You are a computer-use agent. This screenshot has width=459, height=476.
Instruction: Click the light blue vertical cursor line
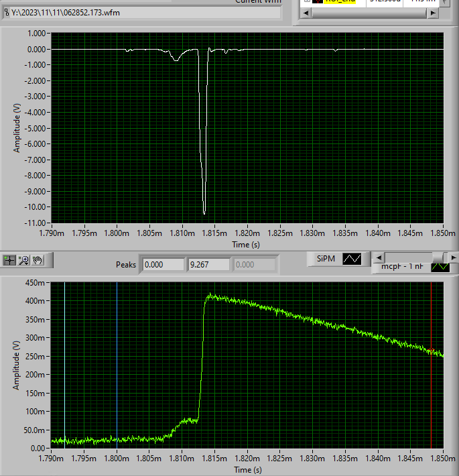(64, 365)
